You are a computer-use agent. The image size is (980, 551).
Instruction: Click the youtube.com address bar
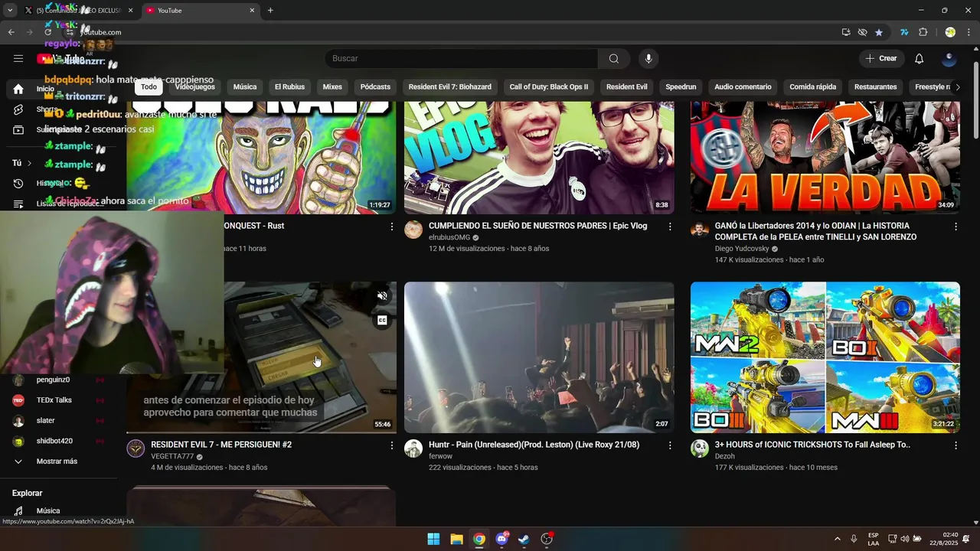click(452, 32)
